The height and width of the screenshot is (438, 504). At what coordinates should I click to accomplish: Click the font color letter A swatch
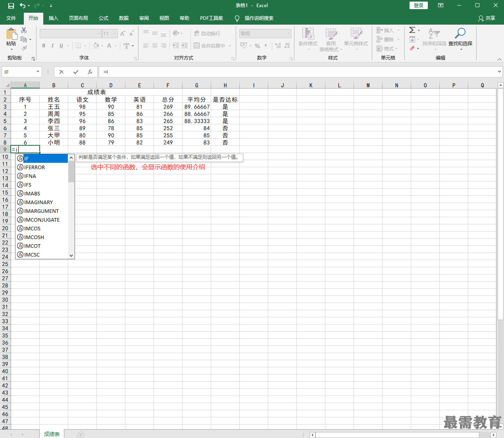point(110,46)
